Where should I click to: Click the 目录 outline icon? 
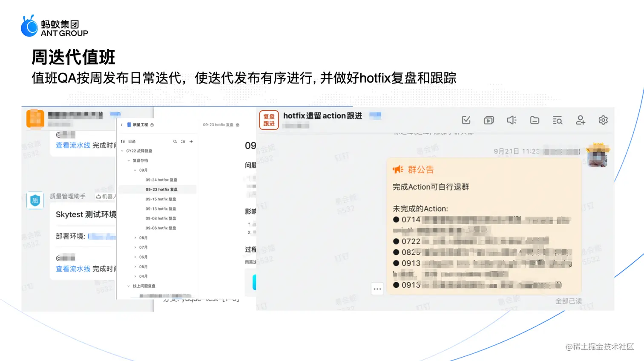click(123, 142)
